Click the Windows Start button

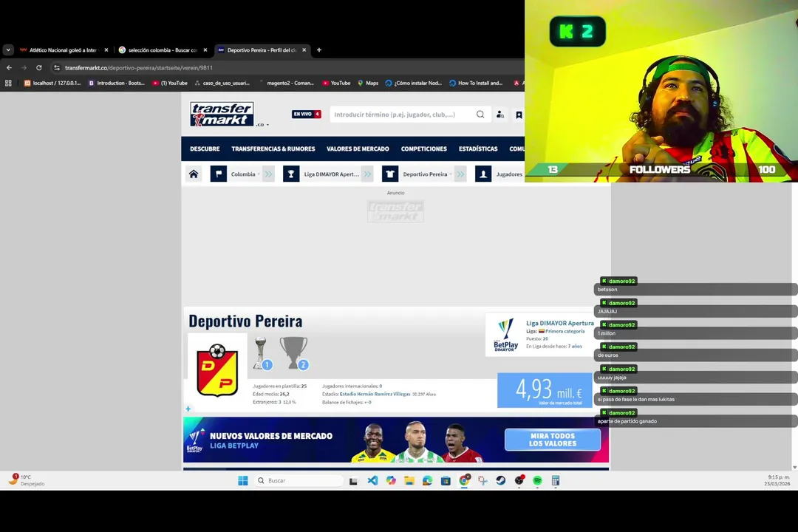click(x=243, y=480)
